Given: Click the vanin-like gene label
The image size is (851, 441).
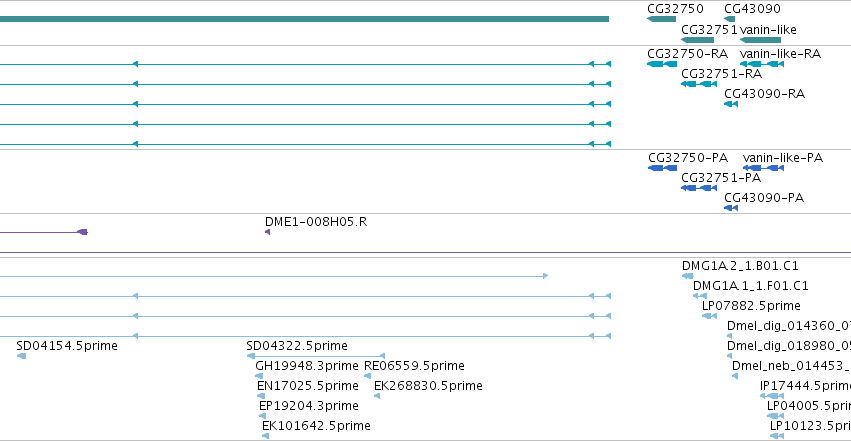Looking at the screenshot, I should point(768,29).
